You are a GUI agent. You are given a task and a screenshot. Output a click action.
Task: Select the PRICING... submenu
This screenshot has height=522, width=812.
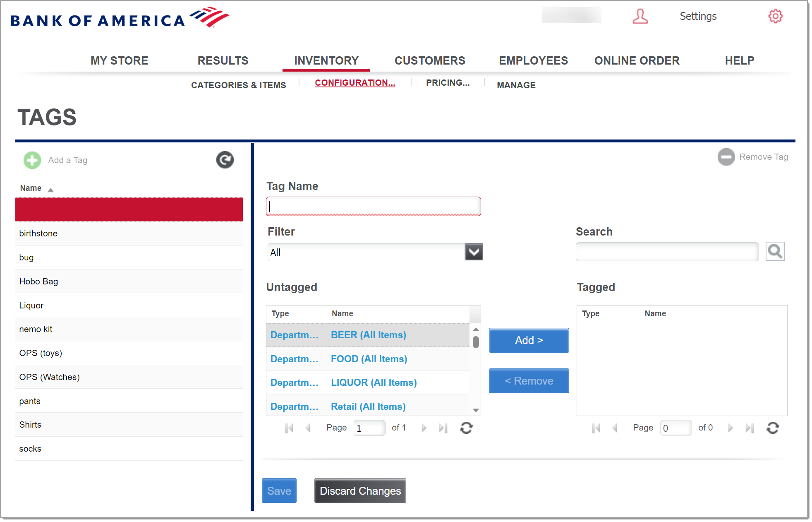click(448, 83)
